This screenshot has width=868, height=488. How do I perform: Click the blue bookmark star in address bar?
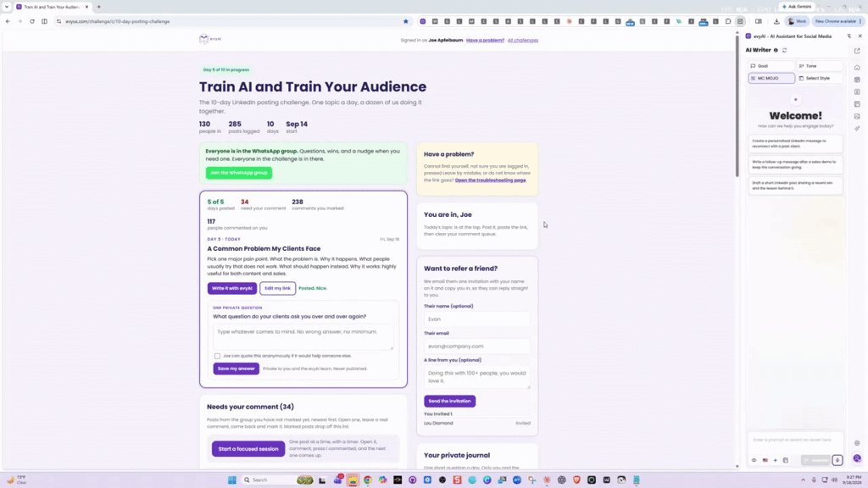tap(406, 21)
